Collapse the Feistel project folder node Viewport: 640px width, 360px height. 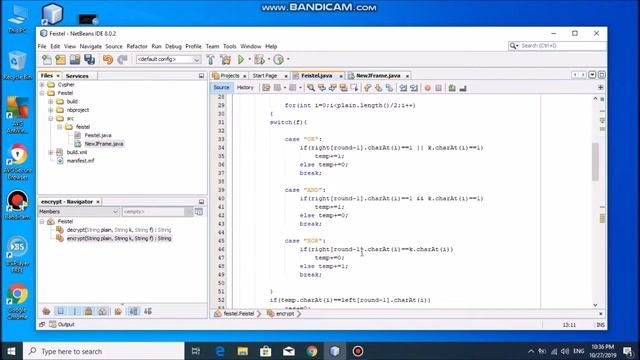coord(42,93)
